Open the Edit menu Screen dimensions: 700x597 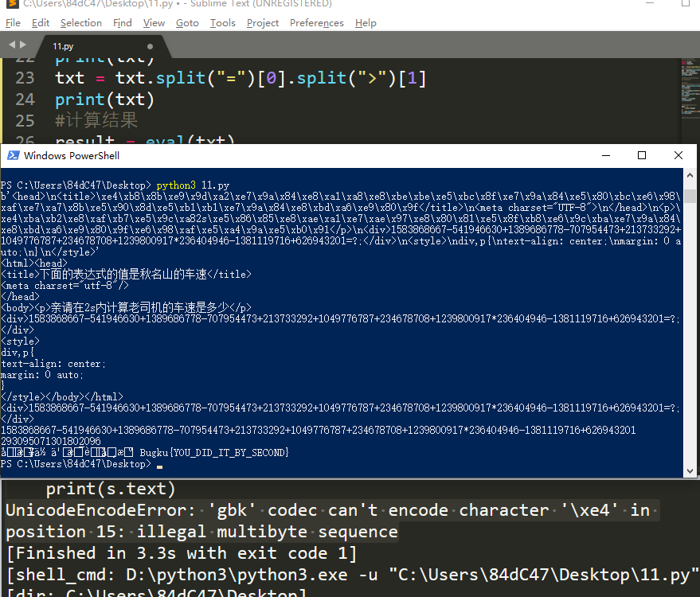click(41, 23)
